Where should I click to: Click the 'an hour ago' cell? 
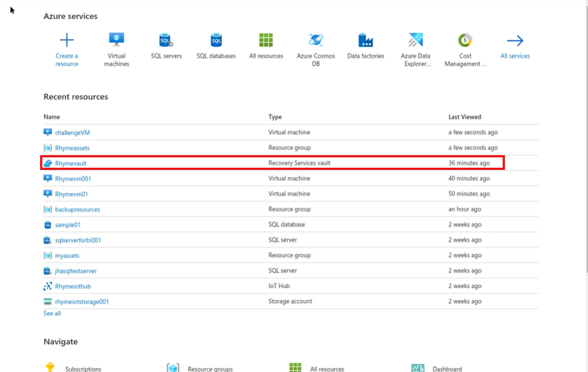coord(465,209)
